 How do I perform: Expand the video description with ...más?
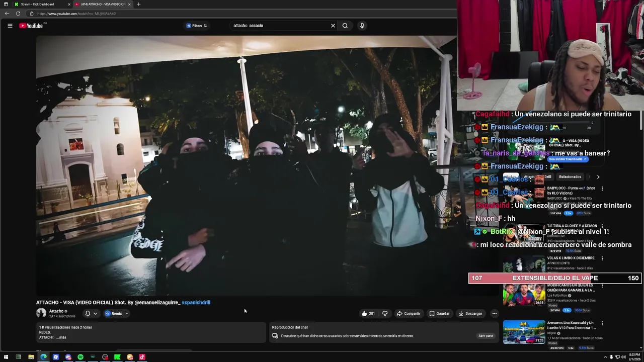pos(61,338)
